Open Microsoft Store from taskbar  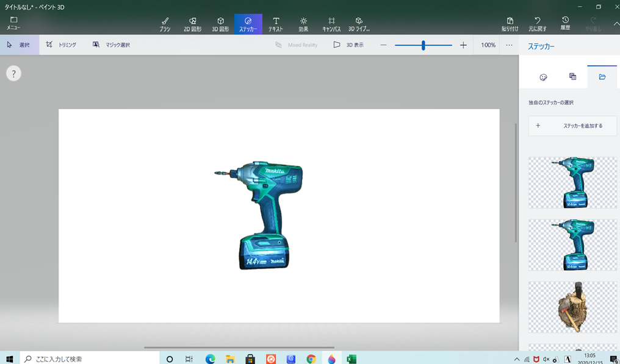(x=250, y=359)
